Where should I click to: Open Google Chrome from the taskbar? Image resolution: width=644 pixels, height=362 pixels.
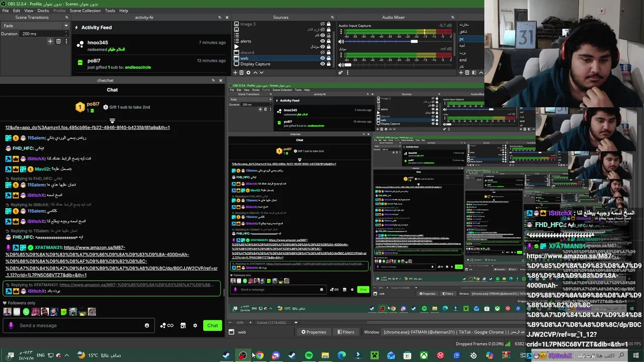pyautogui.click(x=259, y=355)
